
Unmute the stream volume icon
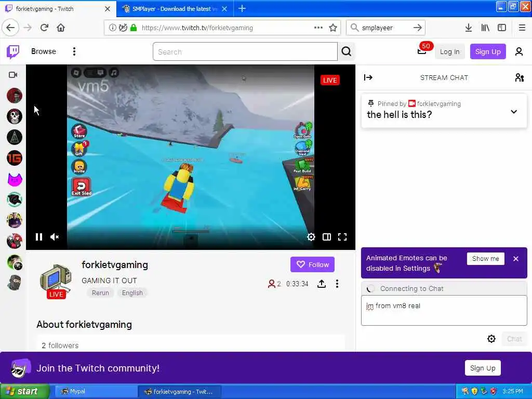(55, 237)
